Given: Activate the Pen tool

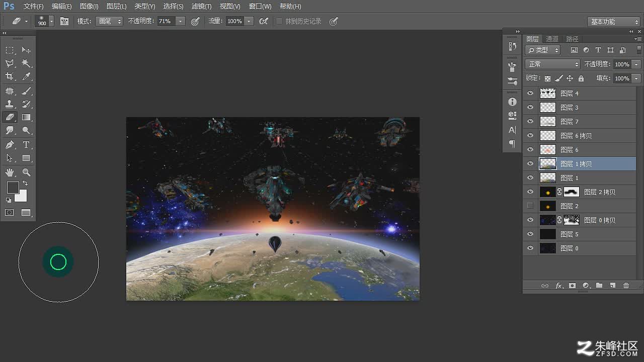Looking at the screenshot, I should tap(10, 145).
